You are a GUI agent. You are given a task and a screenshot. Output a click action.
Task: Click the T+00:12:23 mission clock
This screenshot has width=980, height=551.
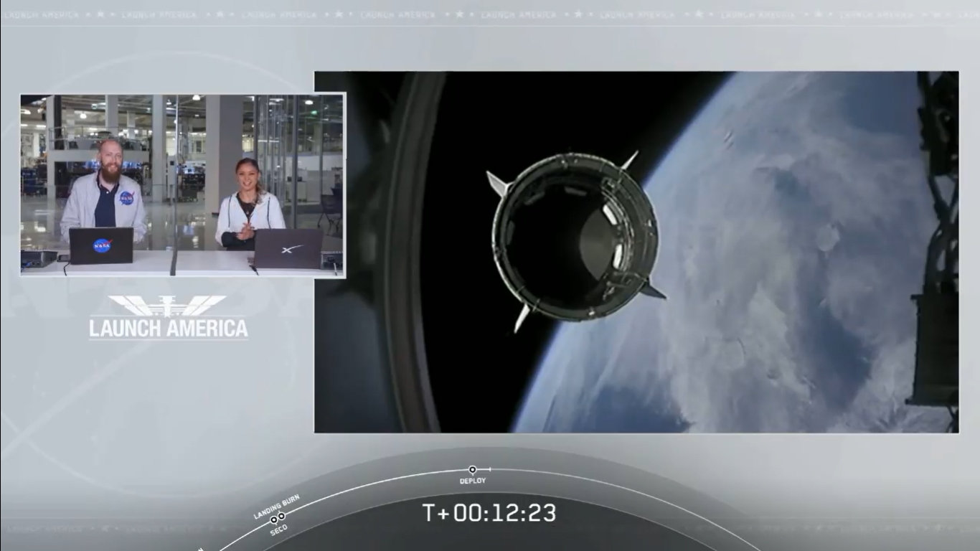(x=489, y=513)
